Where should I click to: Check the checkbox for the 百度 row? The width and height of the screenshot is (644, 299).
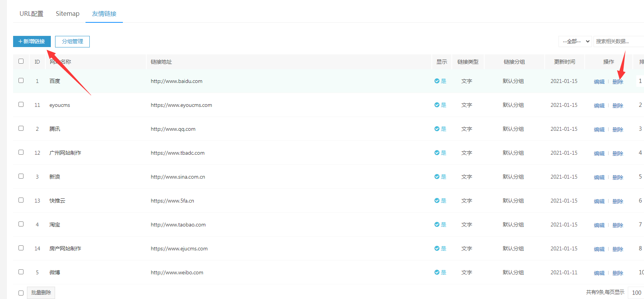[x=21, y=81]
